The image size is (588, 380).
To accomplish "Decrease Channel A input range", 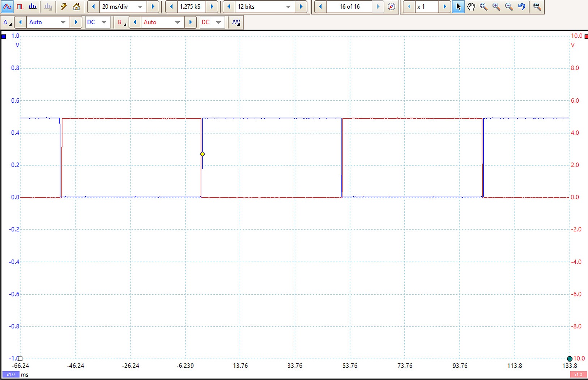I will click(x=21, y=22).
